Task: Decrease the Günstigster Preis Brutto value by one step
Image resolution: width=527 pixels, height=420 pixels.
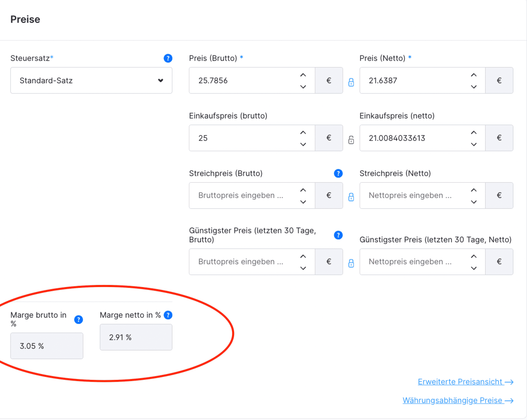Action: (x=303, y=268)
